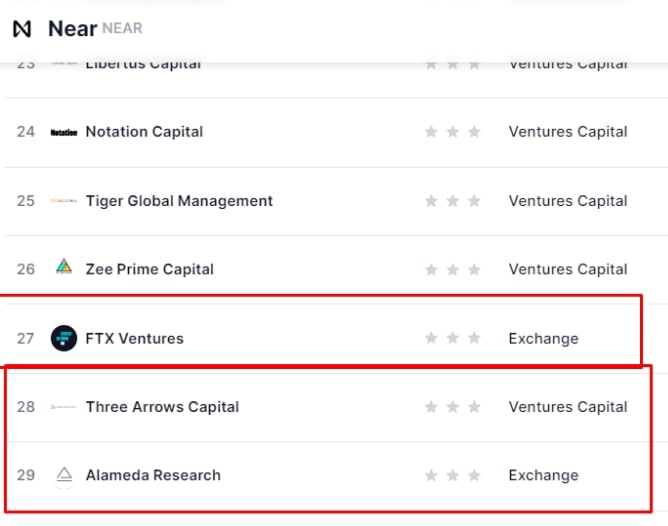Open the Alameda Research entry
The width and height of the screenshot is (668, 526).
click(153, 475)
